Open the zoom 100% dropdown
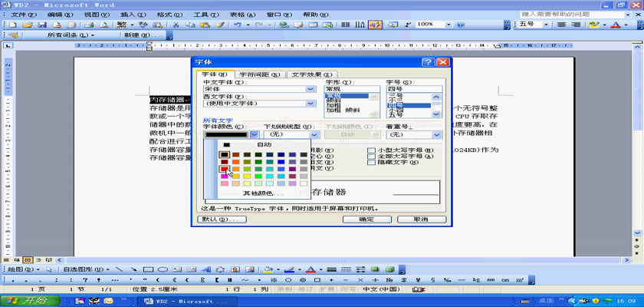This screenshot has width=644, height=307. pyautogui.click(x=448, y=25)
